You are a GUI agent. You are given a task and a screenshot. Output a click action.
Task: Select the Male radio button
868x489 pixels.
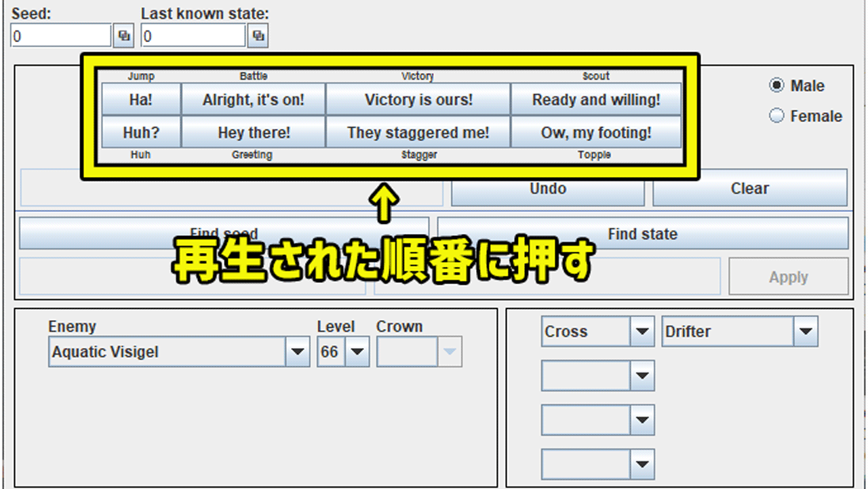click(776, 85)
